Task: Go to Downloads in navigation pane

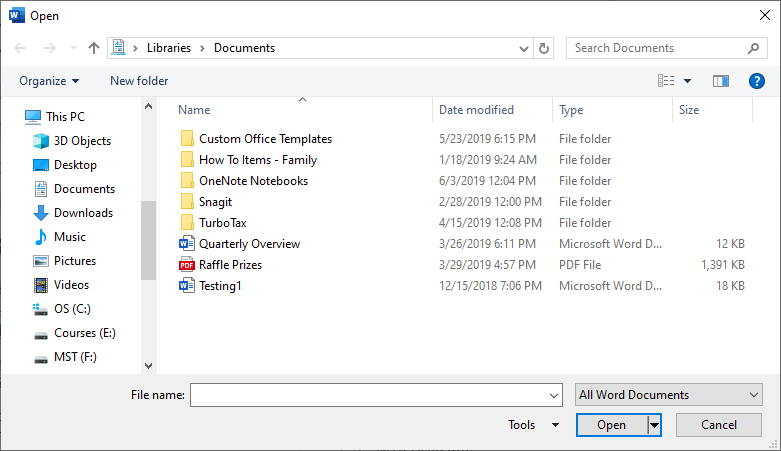Action: pos(83,213)
